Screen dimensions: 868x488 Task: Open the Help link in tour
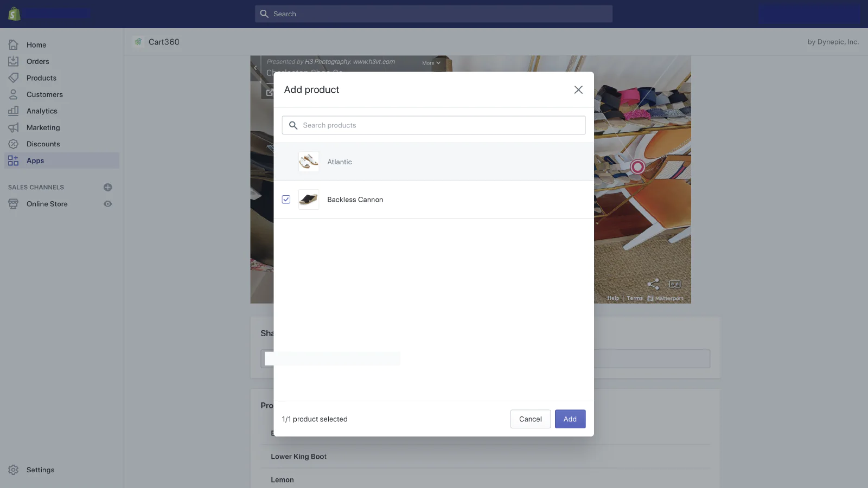click(x=613, y=298)
